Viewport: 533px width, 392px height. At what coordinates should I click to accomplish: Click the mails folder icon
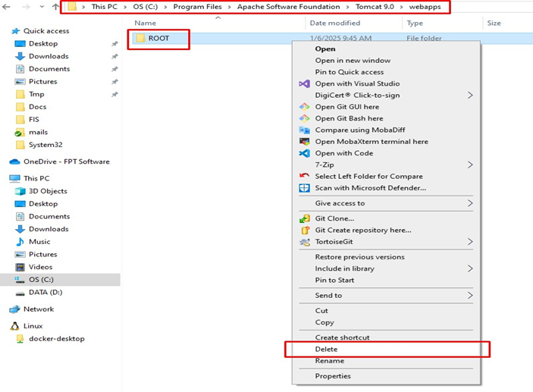coord(20,132)
